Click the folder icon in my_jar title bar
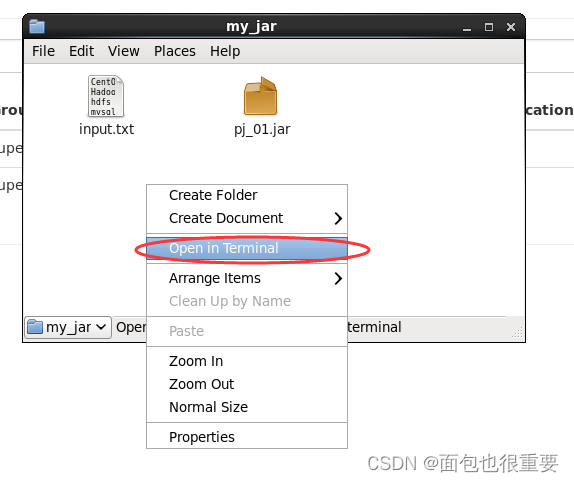 37,26
